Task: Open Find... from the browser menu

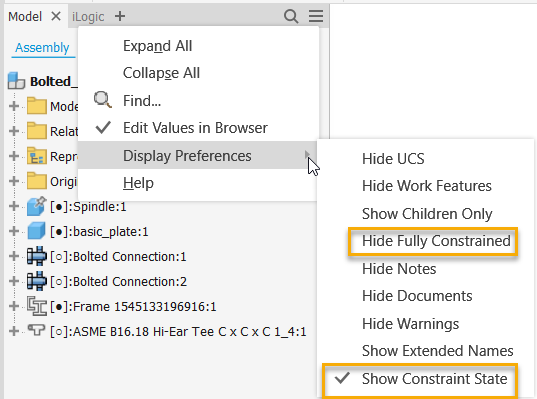Action: (x=142, y=101)
